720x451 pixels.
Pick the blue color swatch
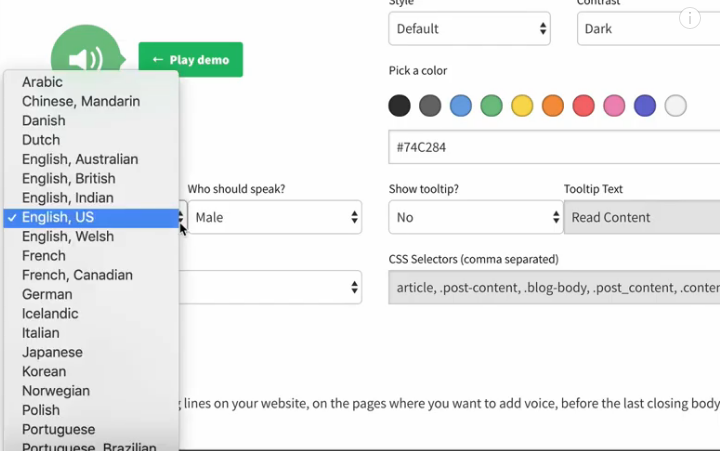[461, 106]
